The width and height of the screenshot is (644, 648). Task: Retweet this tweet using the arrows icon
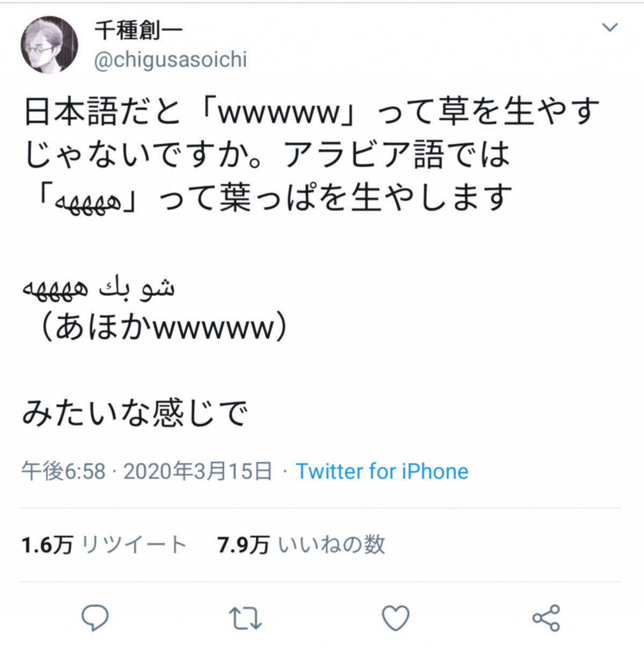tap(245, 618)
